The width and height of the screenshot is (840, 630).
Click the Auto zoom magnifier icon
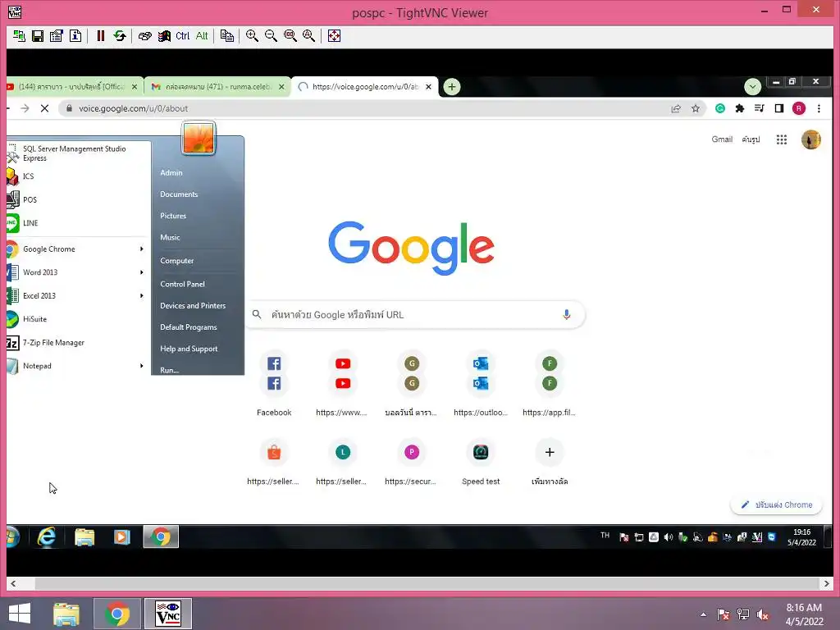(309, 36)
